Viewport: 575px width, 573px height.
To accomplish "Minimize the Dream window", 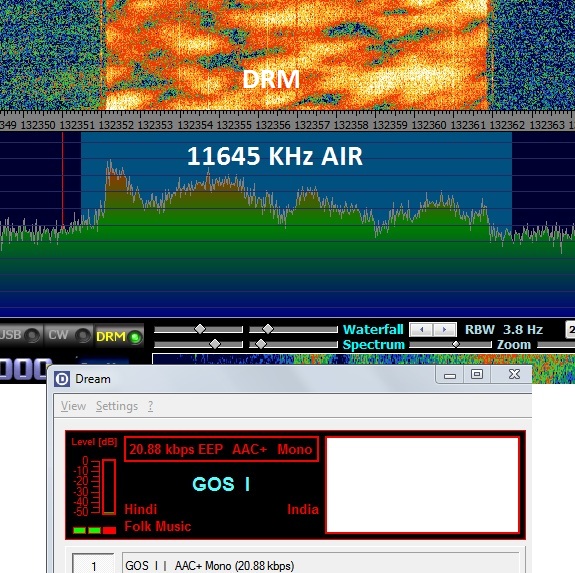I will pyautogui.click(x=450, y=375).
